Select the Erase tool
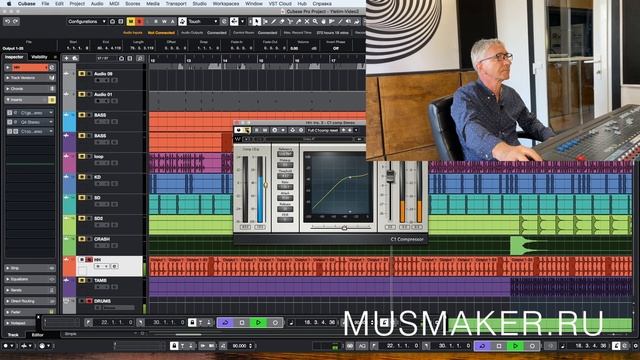The height and width of the screenshot is (360, 640). tap(282, 22)
